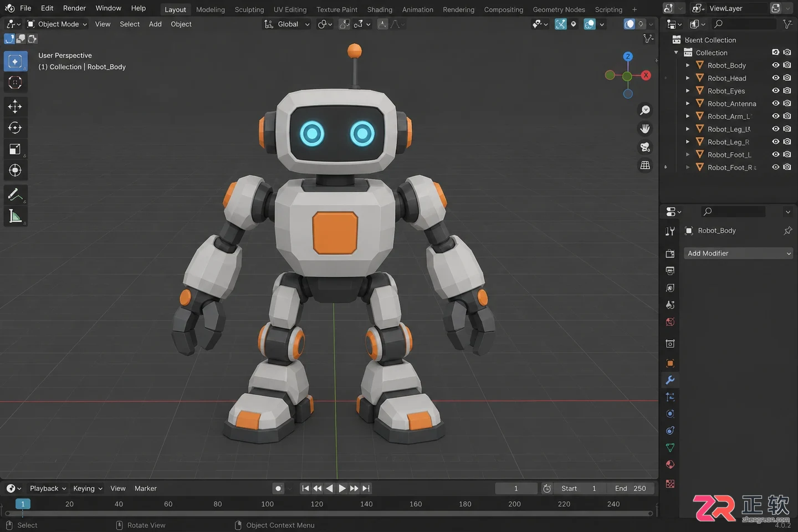Viewport: 798px width, 532px height.
Task: Open the Add Modifier dropdown
Action: click(739, 253)
